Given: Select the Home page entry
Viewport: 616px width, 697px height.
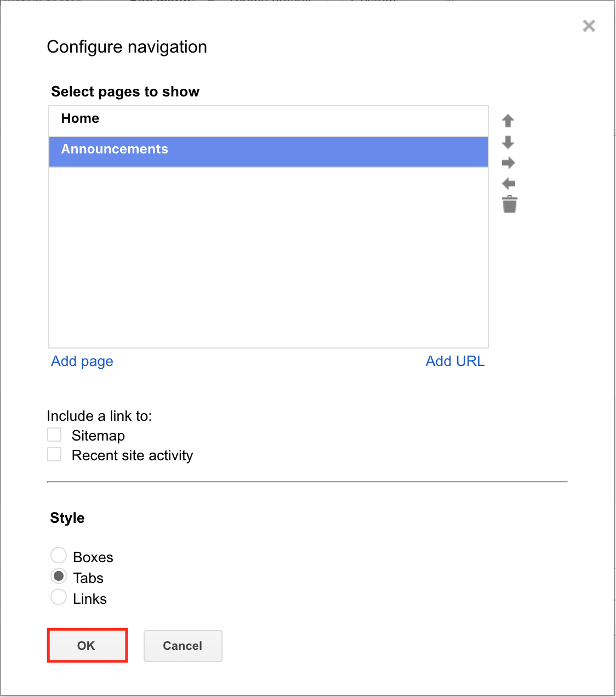Looking at the screenshot, I should pos(269,121).
